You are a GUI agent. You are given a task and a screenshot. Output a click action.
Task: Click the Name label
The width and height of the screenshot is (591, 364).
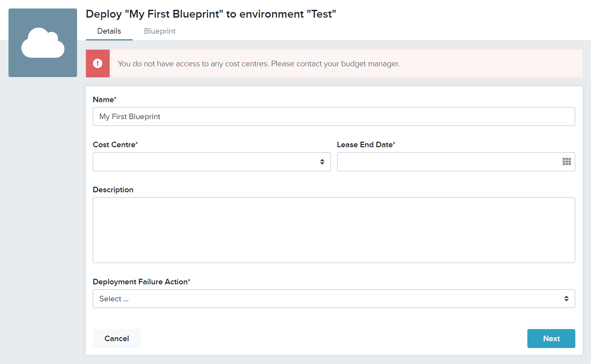[104, 100]
